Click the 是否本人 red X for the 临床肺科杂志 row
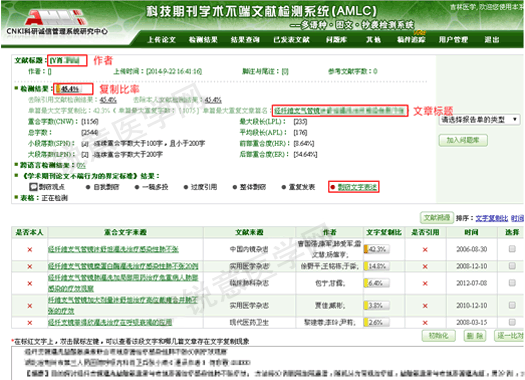Image resolution: width=525 pixels, height=380 pixels. (x=30, y=284)
